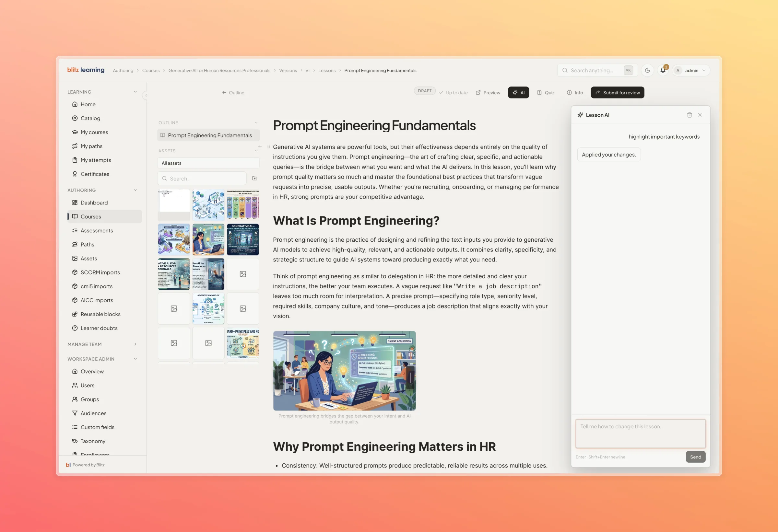Open Assessments in sidebar
This screenshot has height=532, width=778.
coord(104,231)
